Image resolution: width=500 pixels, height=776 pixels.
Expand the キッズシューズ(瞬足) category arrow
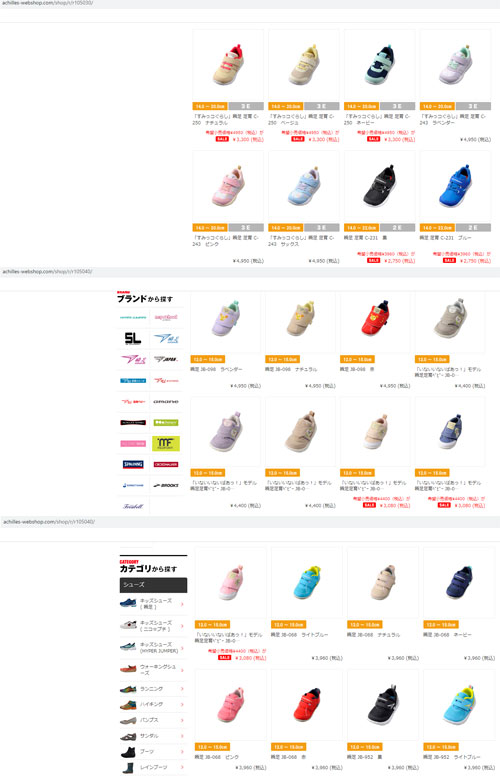[x=182, y=604]
